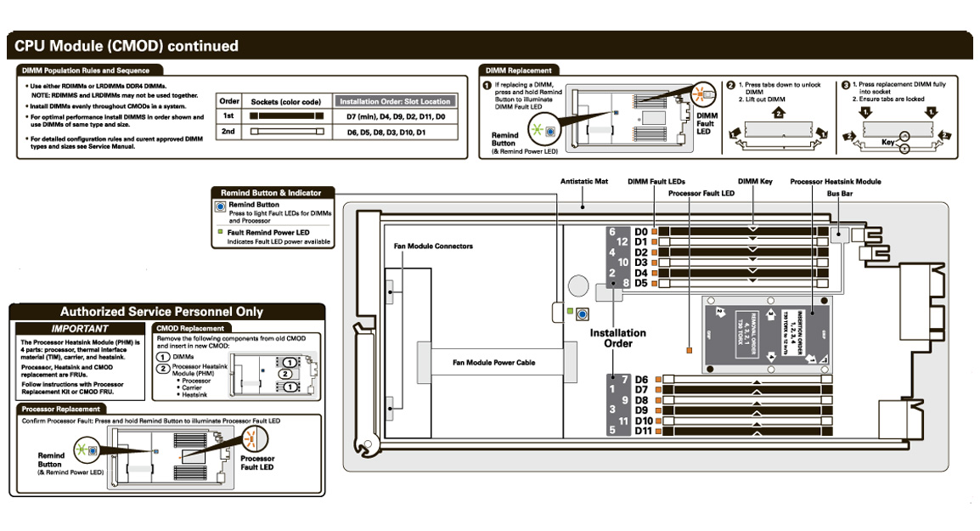Image resolution: width=980 pixels, height=531 pixels.
Task: Click the step 3 circle for pressing in DIMM
Action: click(845, 85)
